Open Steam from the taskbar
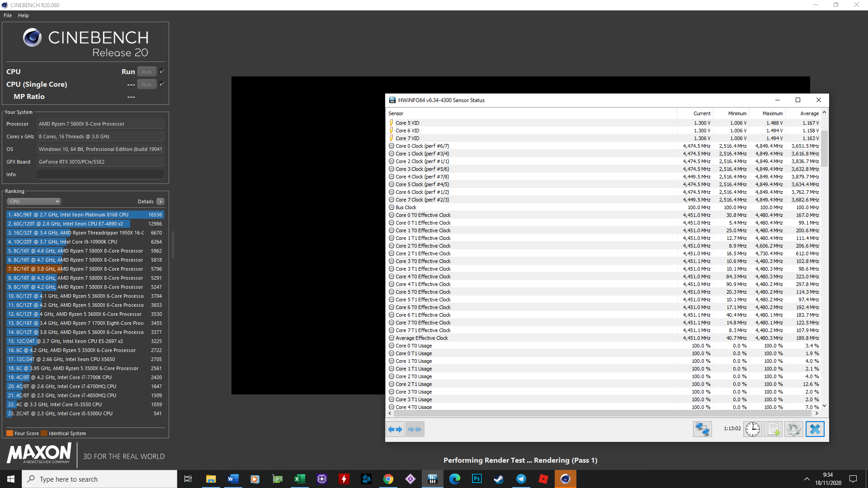 point(499,479)
